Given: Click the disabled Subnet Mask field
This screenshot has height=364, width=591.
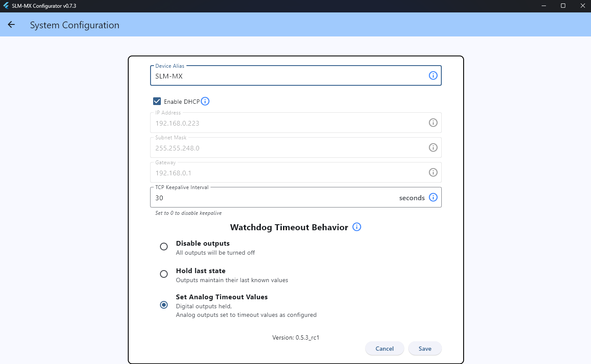Looking at the screenshot, I should pyautogui.click(x=296, y=147).
